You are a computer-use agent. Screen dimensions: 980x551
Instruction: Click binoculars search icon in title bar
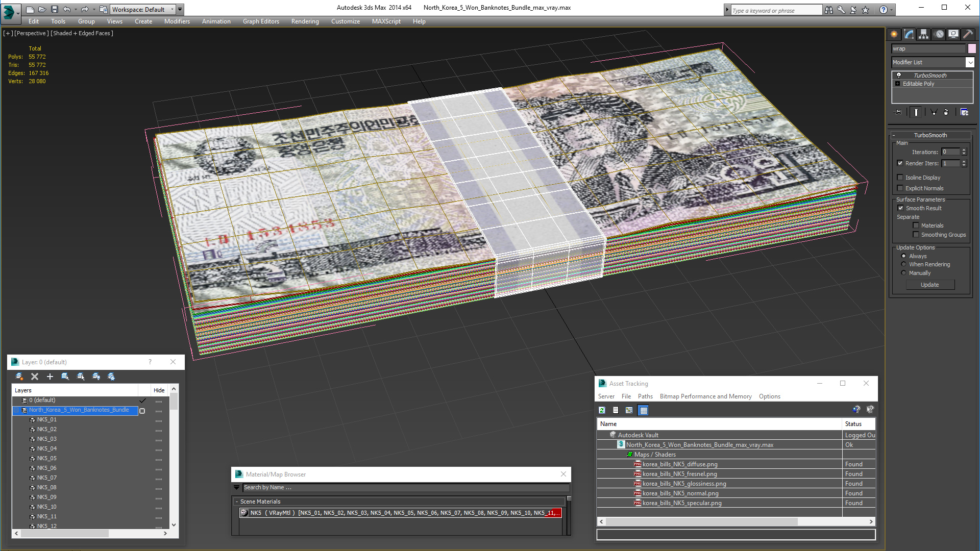(x=829, y=10)
